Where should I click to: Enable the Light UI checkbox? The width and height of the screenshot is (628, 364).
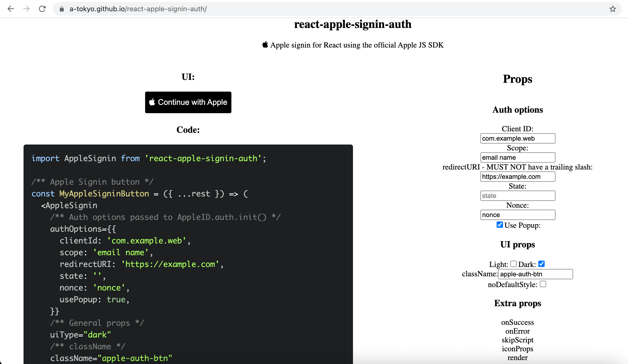pyautogui.click(x=513, y=264)
